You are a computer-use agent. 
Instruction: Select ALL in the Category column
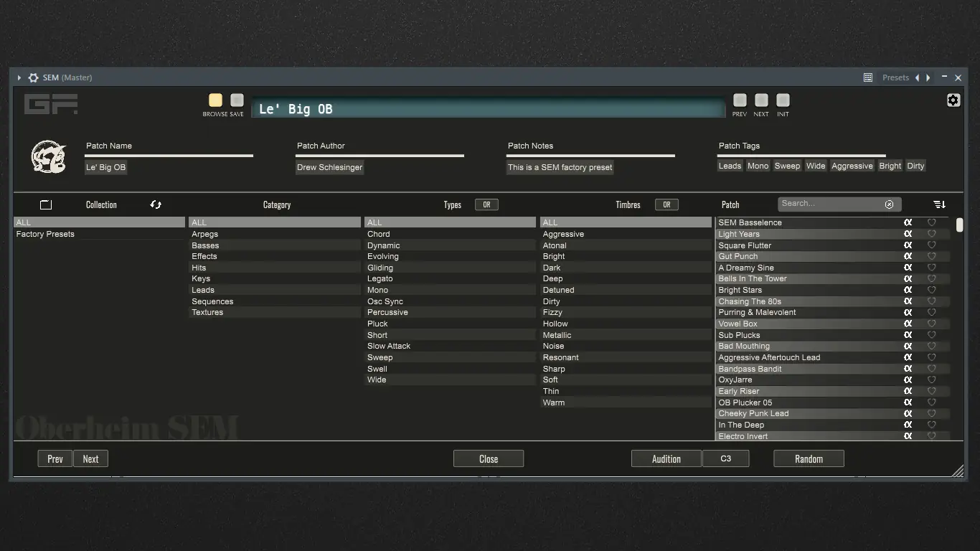point(275,222)
